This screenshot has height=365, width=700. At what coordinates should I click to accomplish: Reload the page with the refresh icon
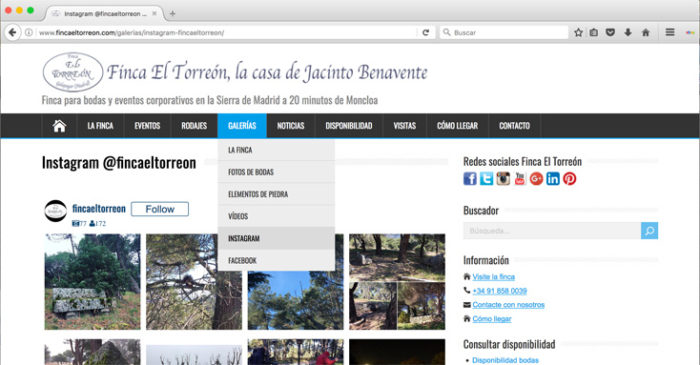[425, 33]
